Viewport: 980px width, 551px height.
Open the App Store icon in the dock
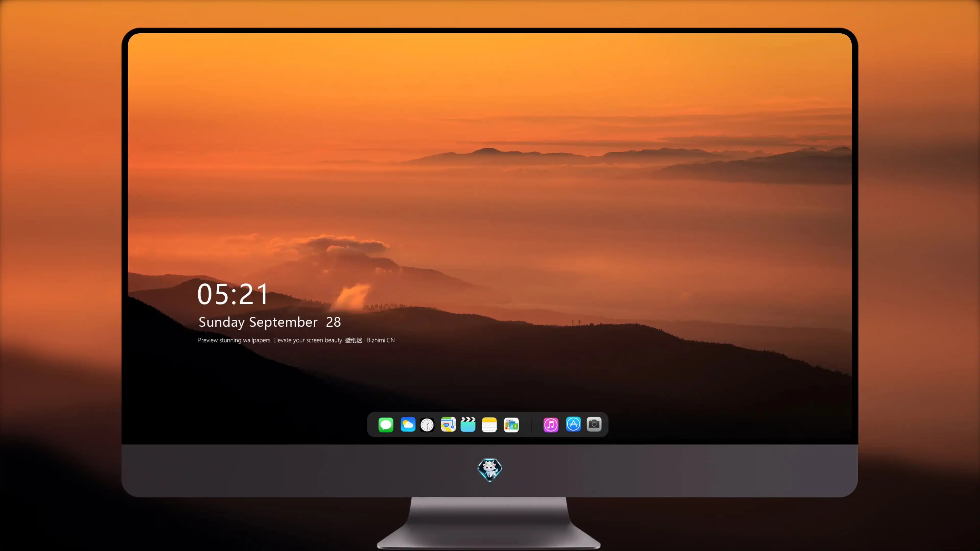pos(573,424)
